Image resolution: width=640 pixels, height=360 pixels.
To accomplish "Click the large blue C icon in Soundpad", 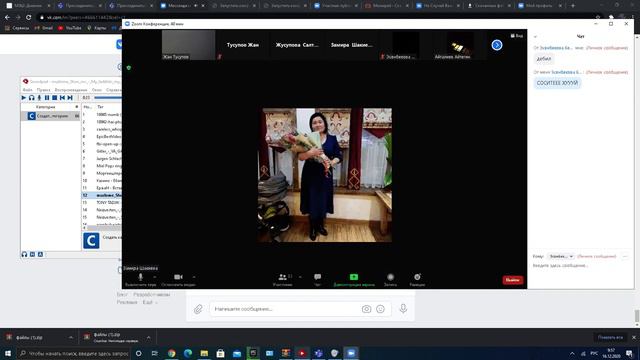I will [x=91, y=241].
